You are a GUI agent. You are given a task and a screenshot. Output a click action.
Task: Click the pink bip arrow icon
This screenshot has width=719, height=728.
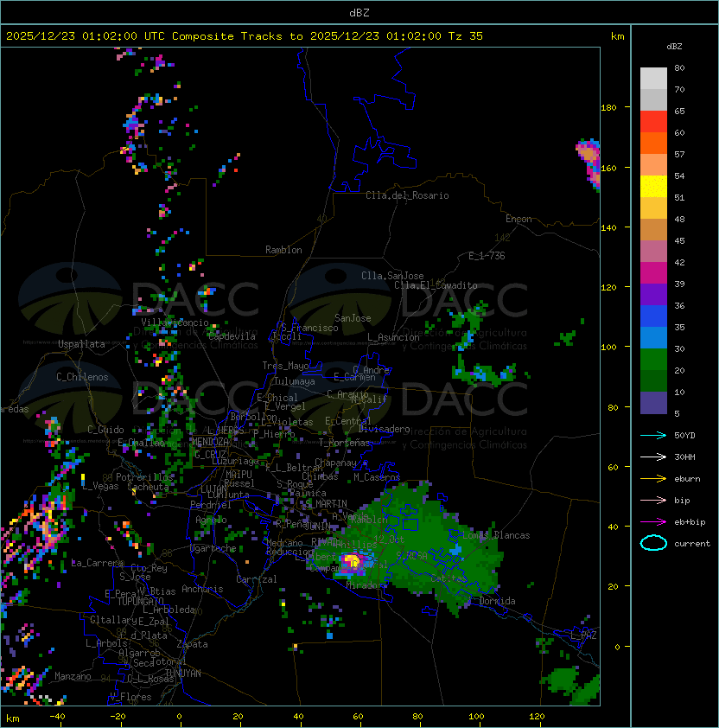(653, 500)
